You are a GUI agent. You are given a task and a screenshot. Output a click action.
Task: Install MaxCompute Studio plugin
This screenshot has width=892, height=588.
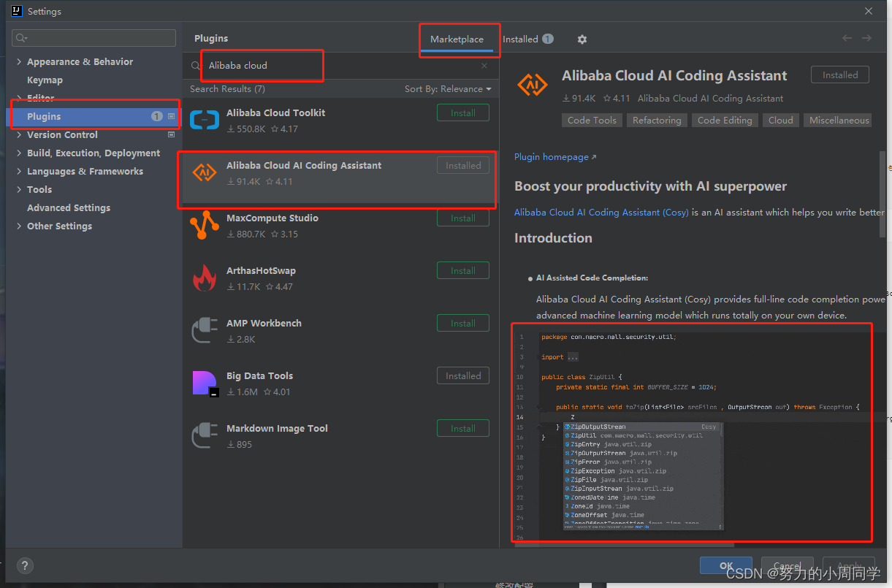463,218
